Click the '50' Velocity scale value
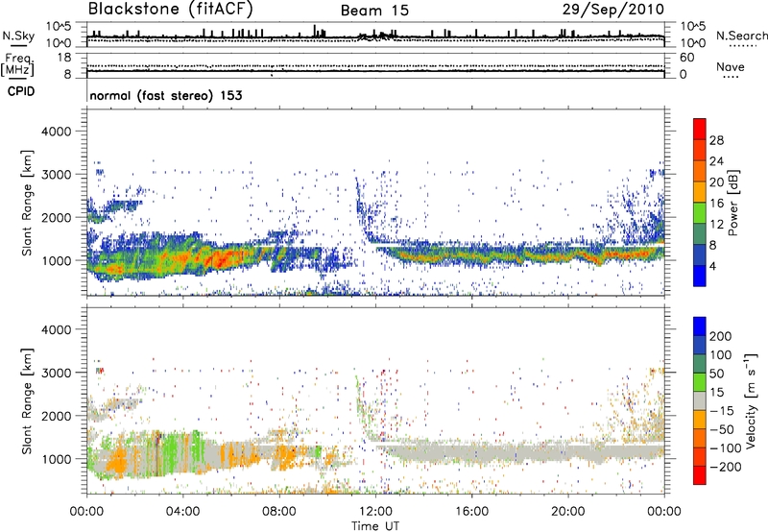Screen dimensions: 768x532 [716, 374]
